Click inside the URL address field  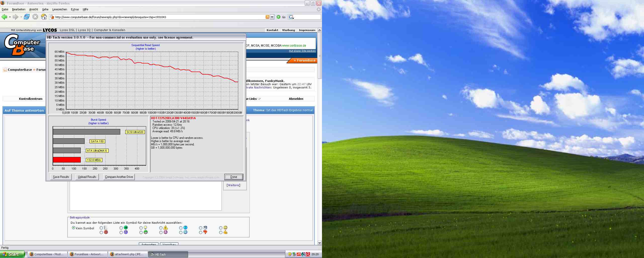click(159, 17)
